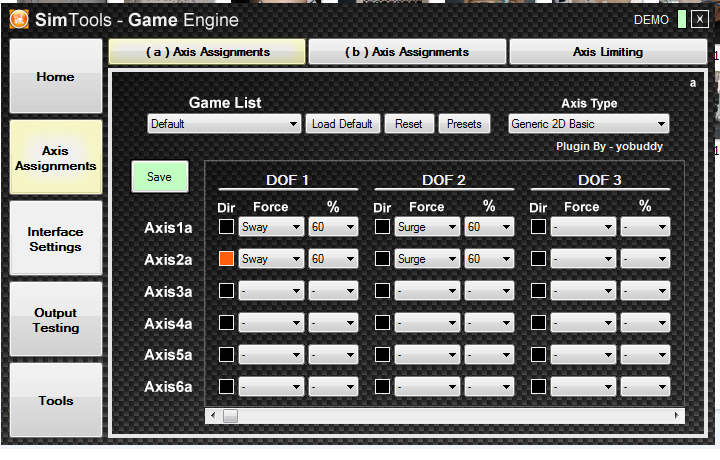Image resolution: width=720 pixels, height=460 pixels.
Task: Open Axis1a DOF 3 Force dropdown
Action: click(583, 227)
